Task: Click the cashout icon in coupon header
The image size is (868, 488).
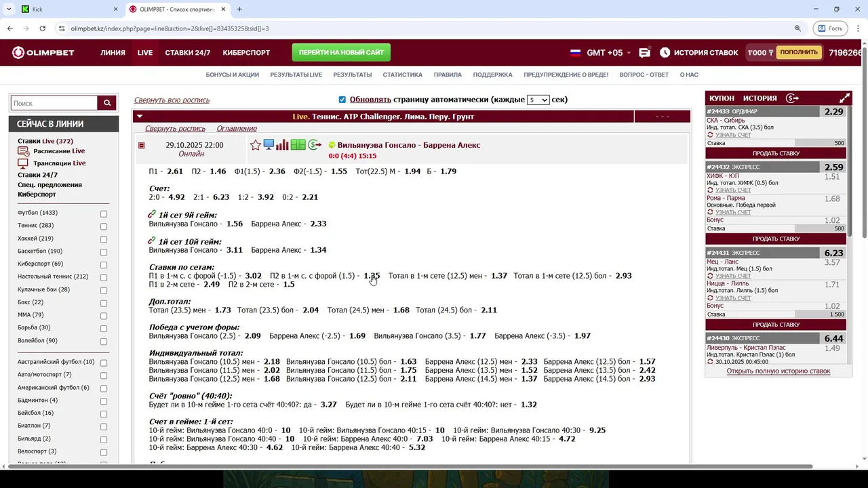Action: [791, 98]
